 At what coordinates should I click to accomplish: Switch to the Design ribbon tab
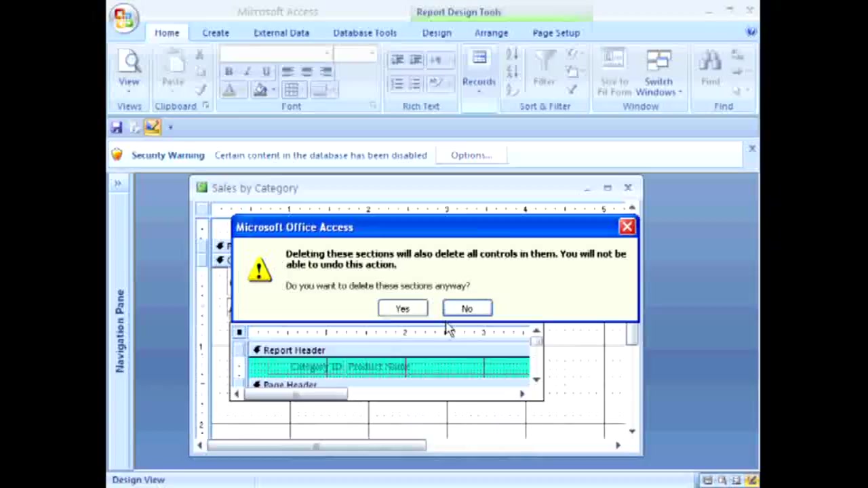tap(437, 33)
